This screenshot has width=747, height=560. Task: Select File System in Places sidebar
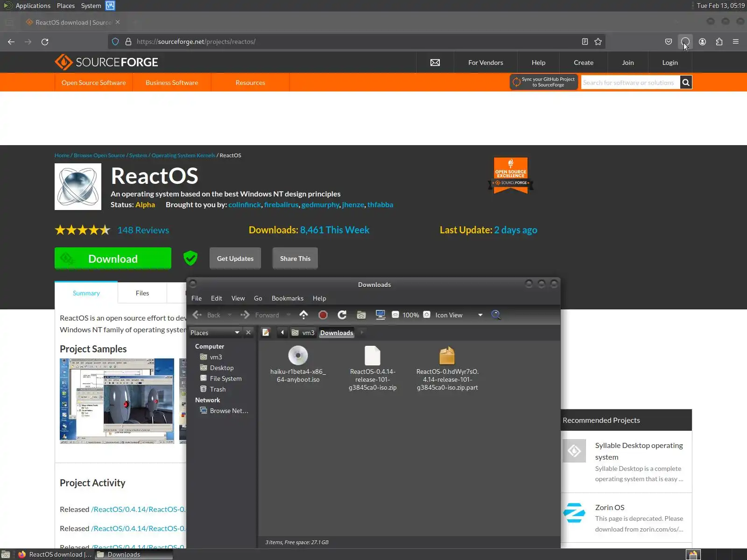(226, 378)
